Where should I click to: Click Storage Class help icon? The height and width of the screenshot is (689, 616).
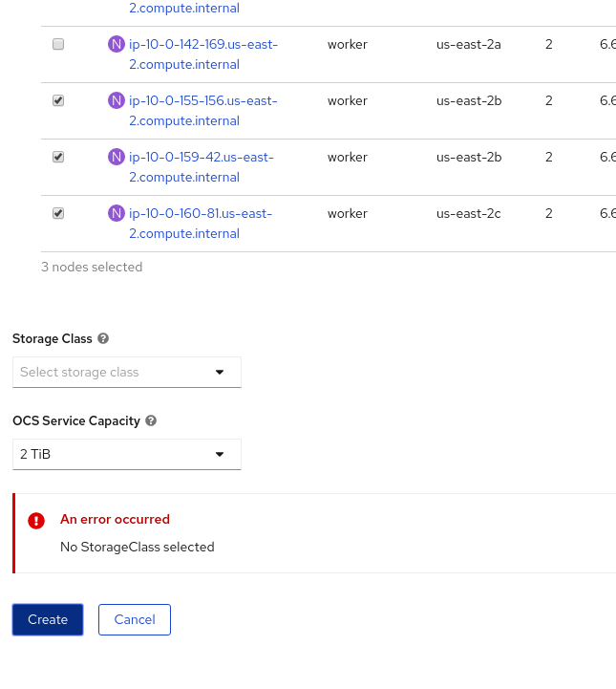[103, 338]
